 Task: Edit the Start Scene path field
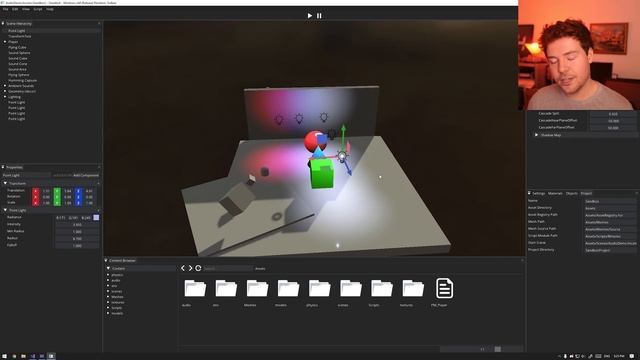pos(610,243)
